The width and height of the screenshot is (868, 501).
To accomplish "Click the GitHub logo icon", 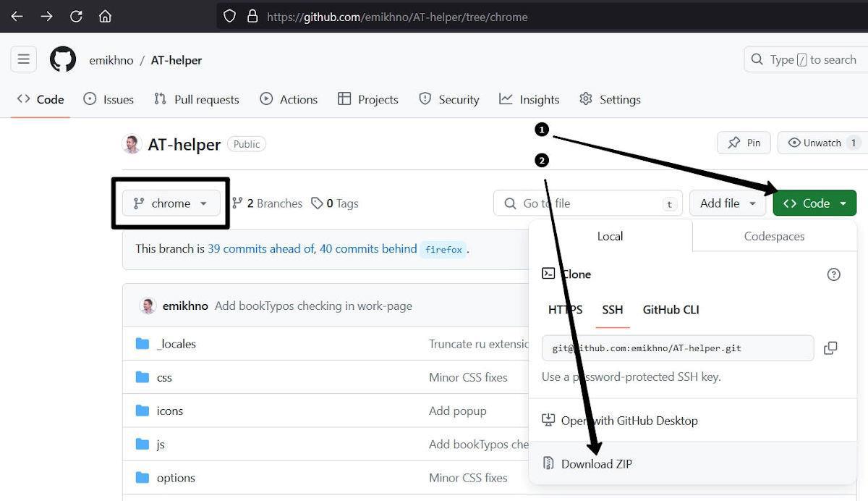I will coord(63,59).
